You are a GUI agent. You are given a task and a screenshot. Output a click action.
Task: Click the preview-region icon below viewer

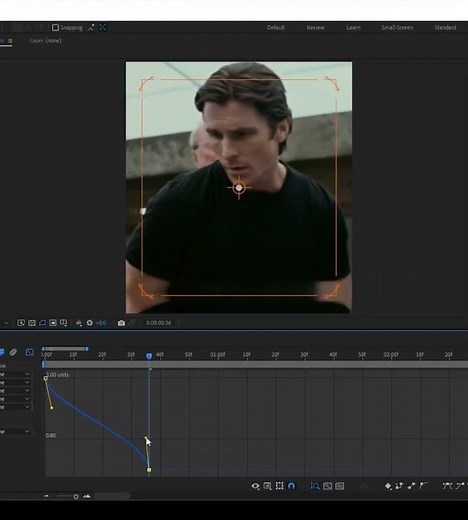tap(53, 323)
